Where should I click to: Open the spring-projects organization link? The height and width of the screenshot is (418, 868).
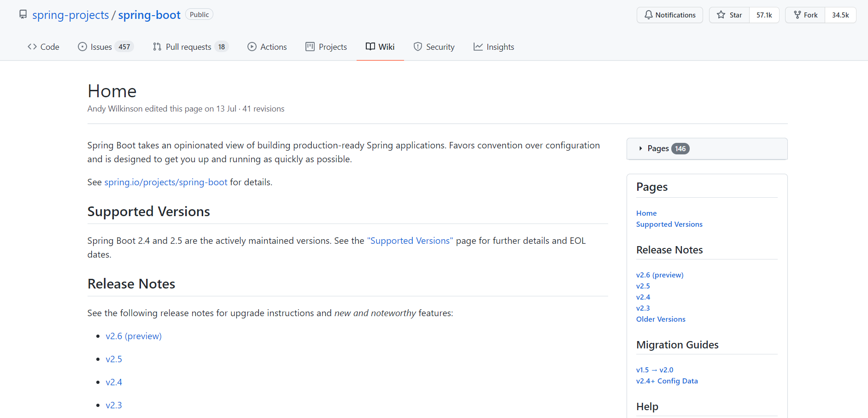pos(70,15)
